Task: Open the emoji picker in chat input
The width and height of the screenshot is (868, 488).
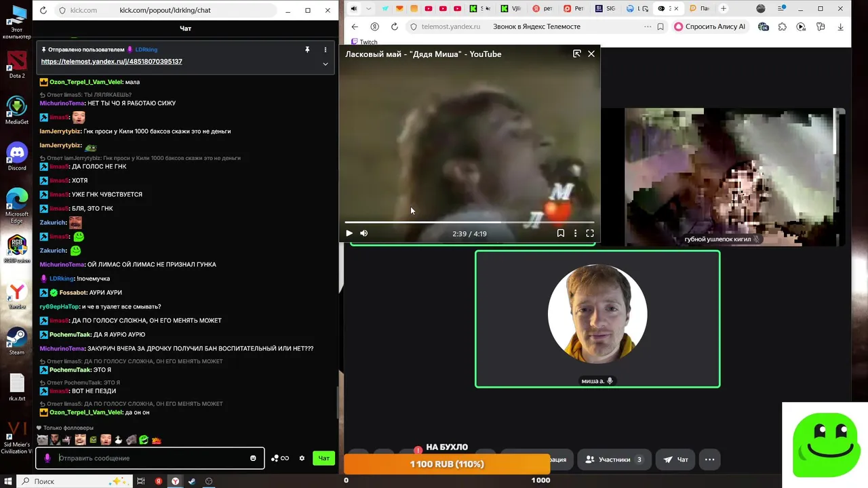Action: click(x=253, y=458)
